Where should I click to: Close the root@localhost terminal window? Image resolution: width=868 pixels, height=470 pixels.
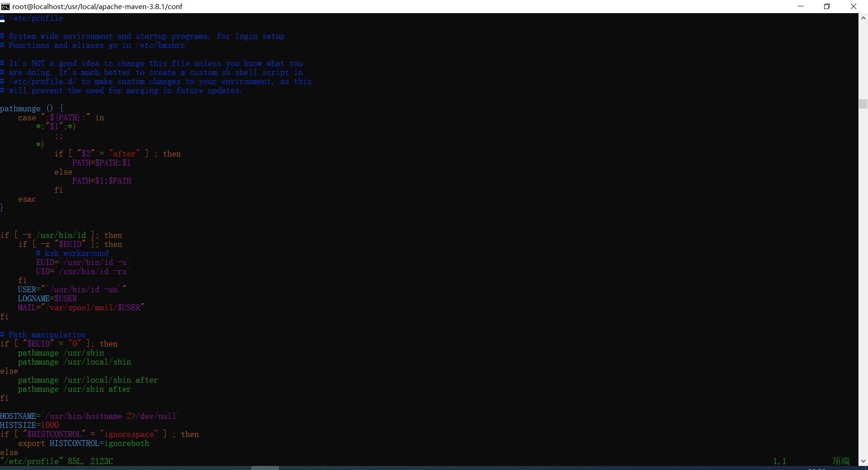click(854, 6)
